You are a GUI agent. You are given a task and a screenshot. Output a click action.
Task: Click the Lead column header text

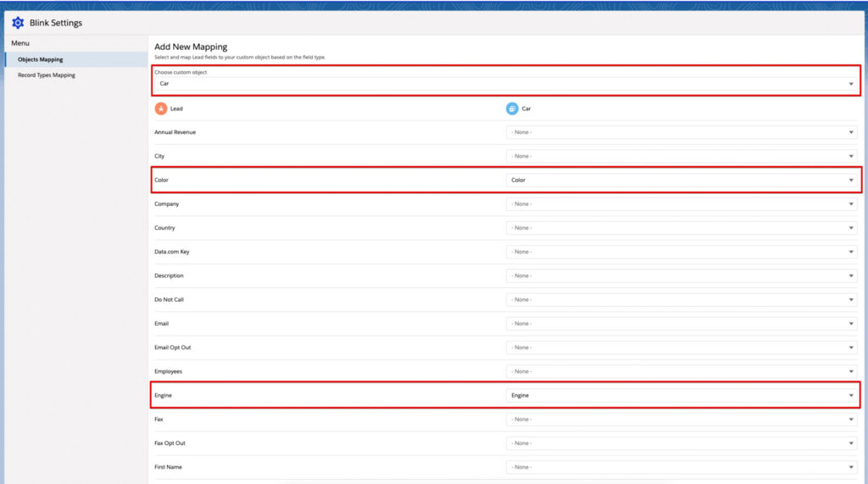pos(176,108)
